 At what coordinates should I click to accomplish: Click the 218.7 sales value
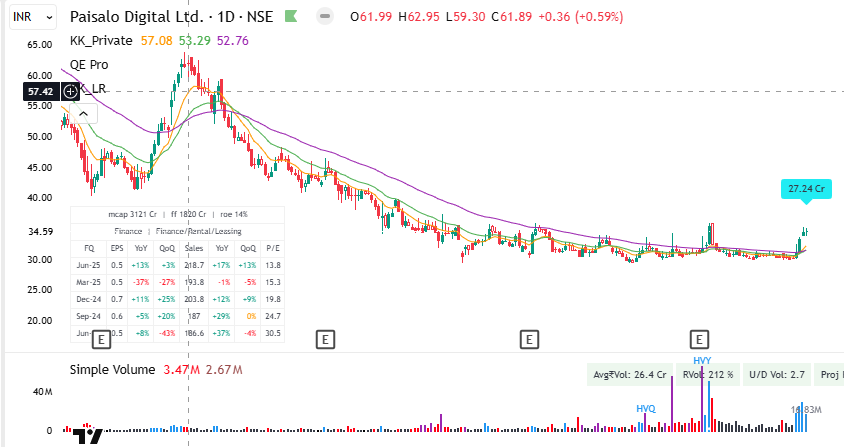click(x=194, y=266)
